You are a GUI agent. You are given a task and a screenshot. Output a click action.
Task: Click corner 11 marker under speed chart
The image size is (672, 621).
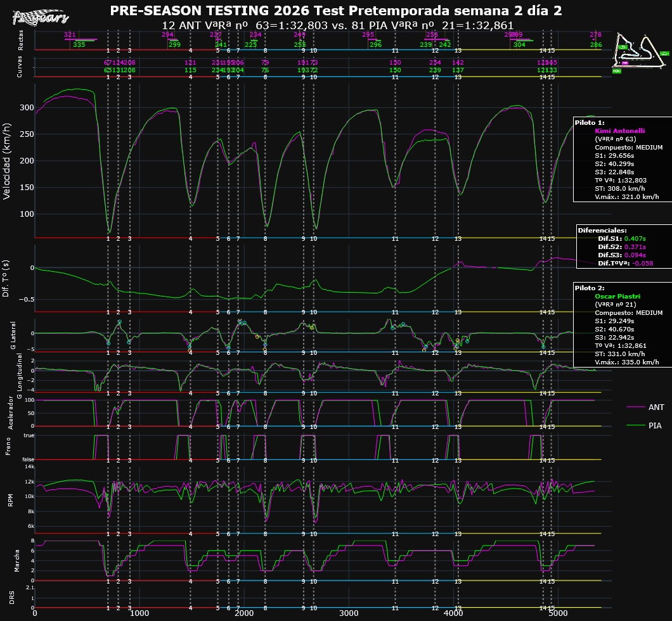pos(395,238)
